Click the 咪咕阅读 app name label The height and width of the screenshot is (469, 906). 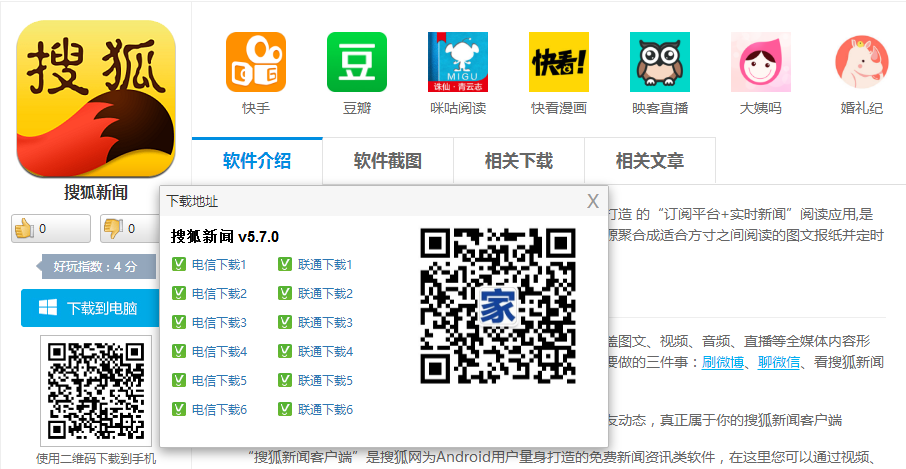[458, 108]
